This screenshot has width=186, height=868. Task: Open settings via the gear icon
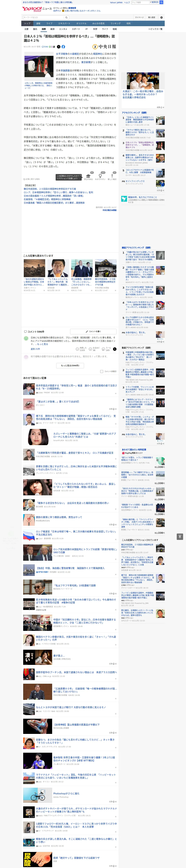(161, 17)
